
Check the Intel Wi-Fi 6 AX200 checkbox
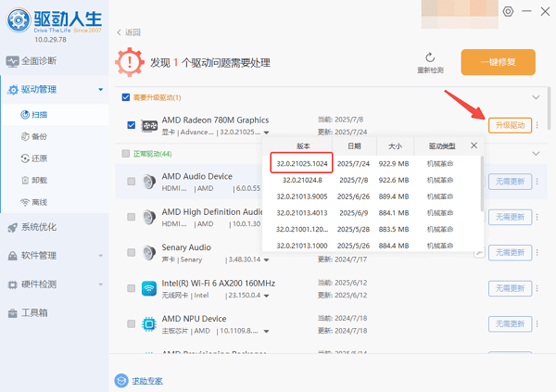pyautogui.click(x=132, y=288)
